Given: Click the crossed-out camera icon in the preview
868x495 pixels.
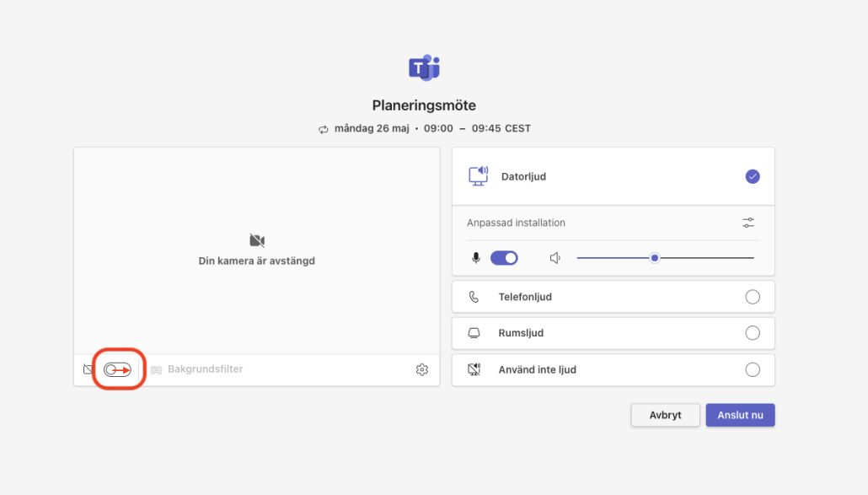Looking at the screenshot, I should 258,240.
